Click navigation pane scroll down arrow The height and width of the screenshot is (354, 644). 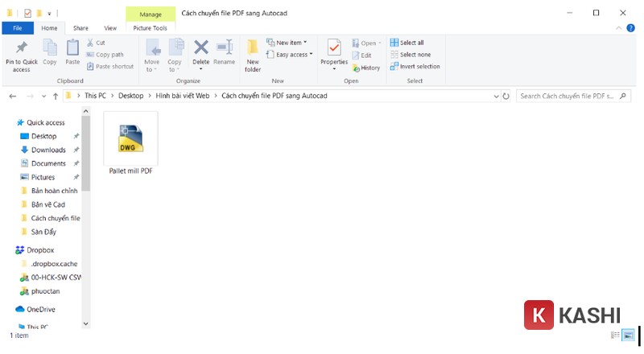tap(85, 323)
